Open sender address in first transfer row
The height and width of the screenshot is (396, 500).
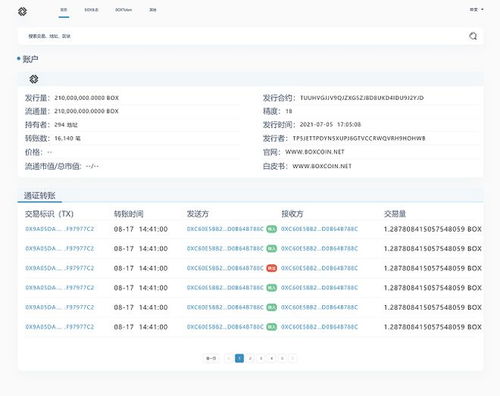coord(225,229)
